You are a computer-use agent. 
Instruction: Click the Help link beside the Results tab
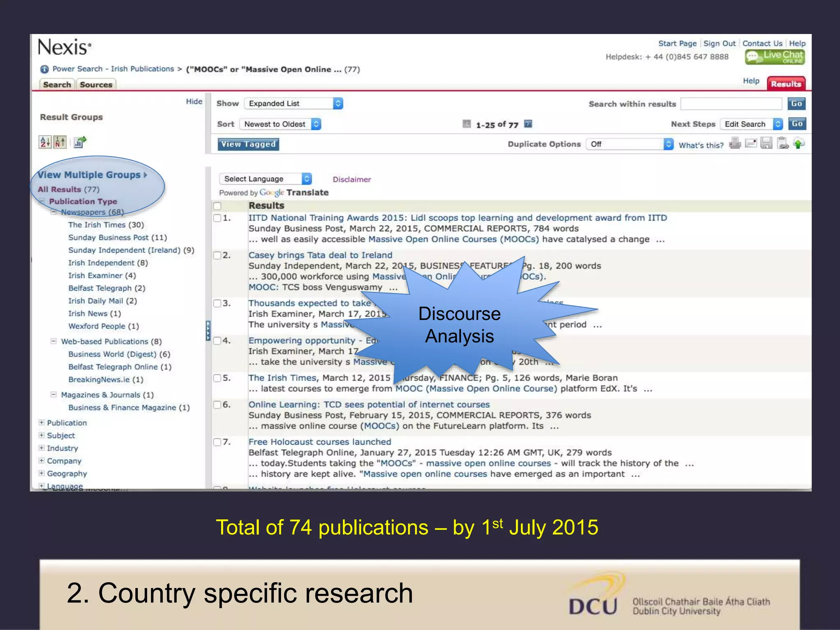point(751,81)
